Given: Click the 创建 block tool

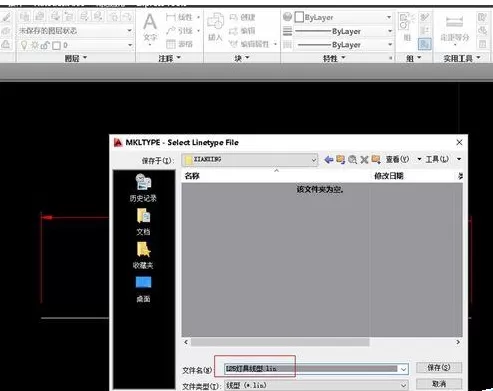Looking at the screenshot, I should pos(242,17).
